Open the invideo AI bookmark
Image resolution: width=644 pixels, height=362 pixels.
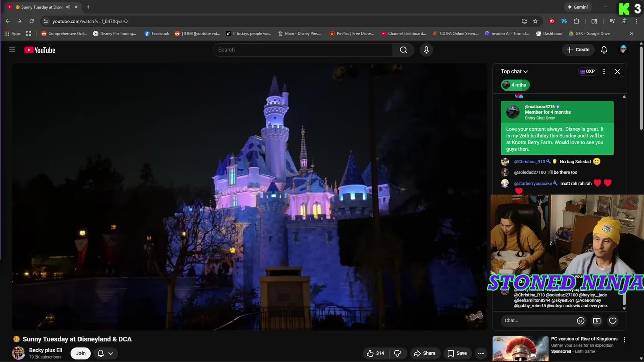(506, 34)
